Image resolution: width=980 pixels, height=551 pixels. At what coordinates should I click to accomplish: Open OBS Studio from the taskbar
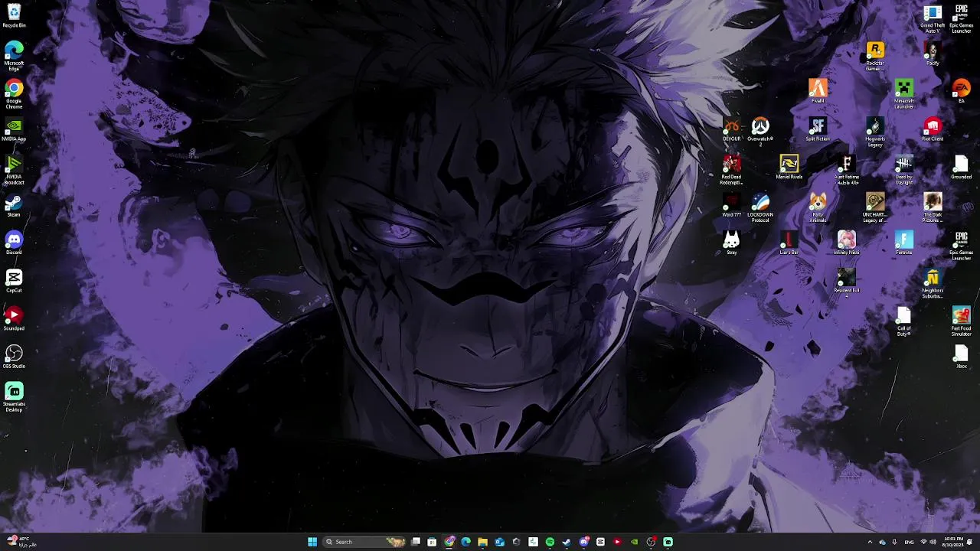point(651,542)
